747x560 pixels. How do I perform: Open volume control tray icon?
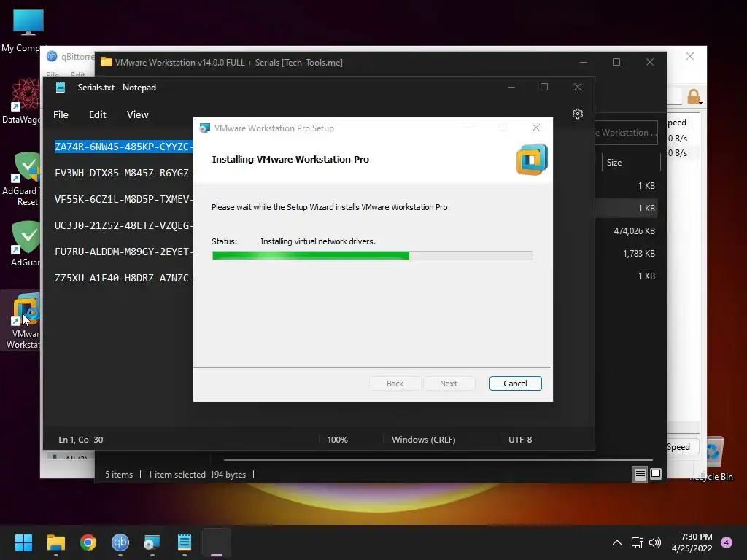pyautogui.click(x=655, y=542)
